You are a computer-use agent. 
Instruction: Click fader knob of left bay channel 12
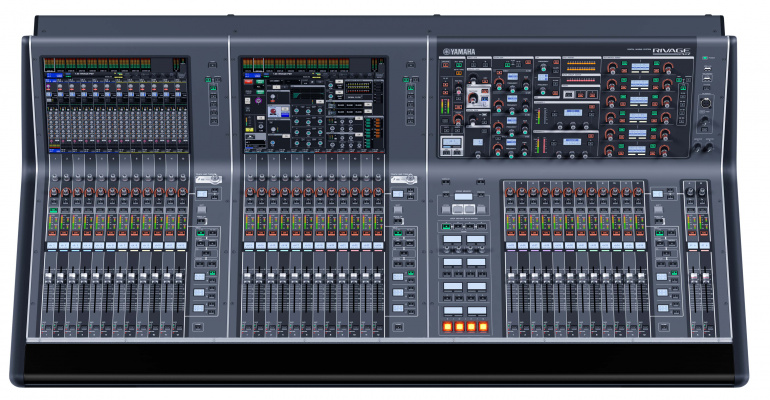coord(178,278)
